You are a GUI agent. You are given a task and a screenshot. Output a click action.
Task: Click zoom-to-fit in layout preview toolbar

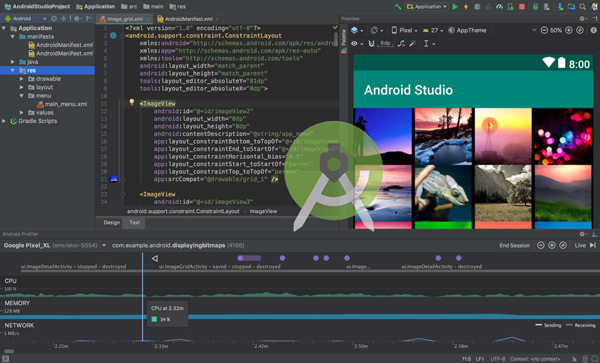[580, 30]
